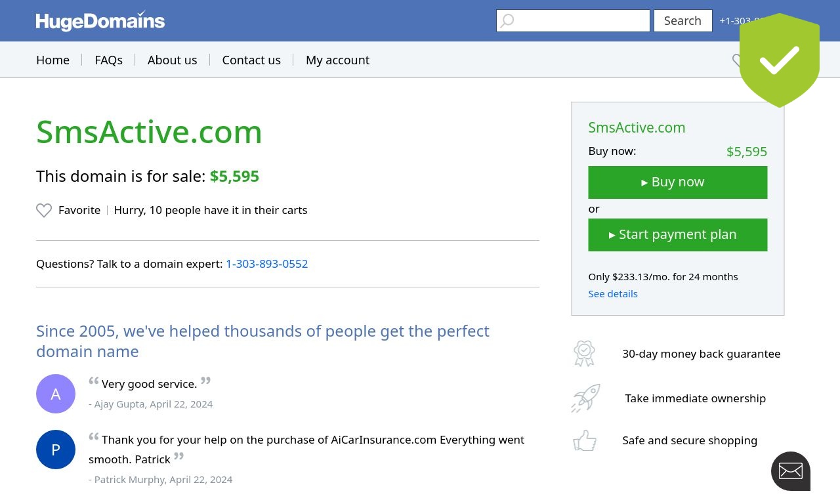Go to the About us page
This screenshot has height=504, width=840.
[x=172, y=60]
